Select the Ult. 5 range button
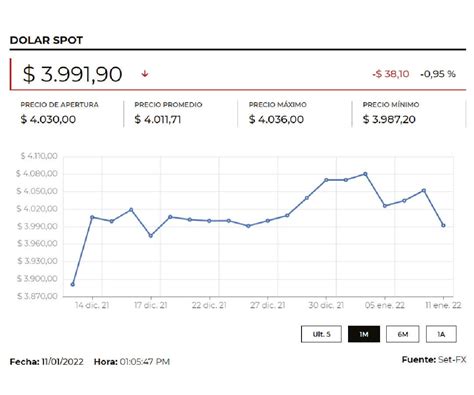474x395 pixels. (321, 334)
